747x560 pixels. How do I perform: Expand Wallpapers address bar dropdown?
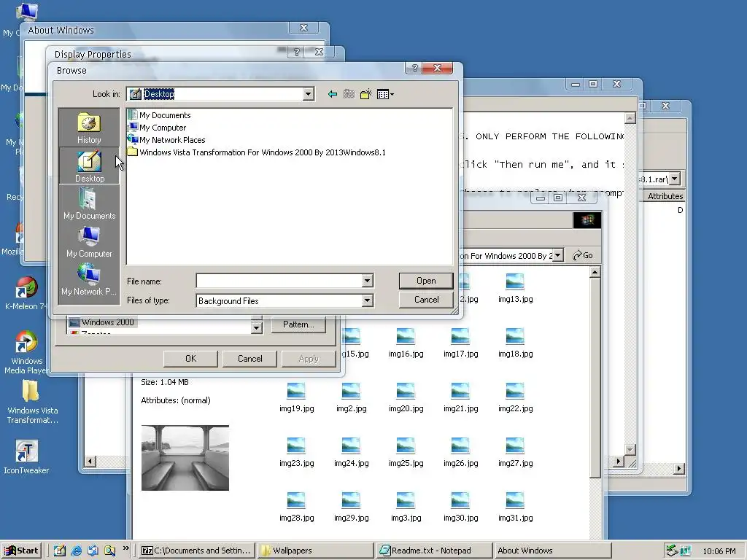pyautogui.click(x=557, y=255)
